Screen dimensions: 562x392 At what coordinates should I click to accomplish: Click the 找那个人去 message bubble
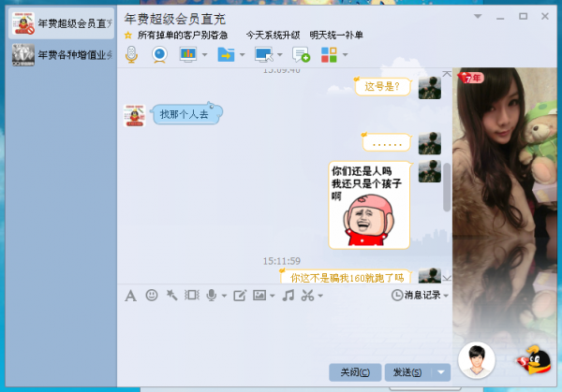tap(186, 114)
